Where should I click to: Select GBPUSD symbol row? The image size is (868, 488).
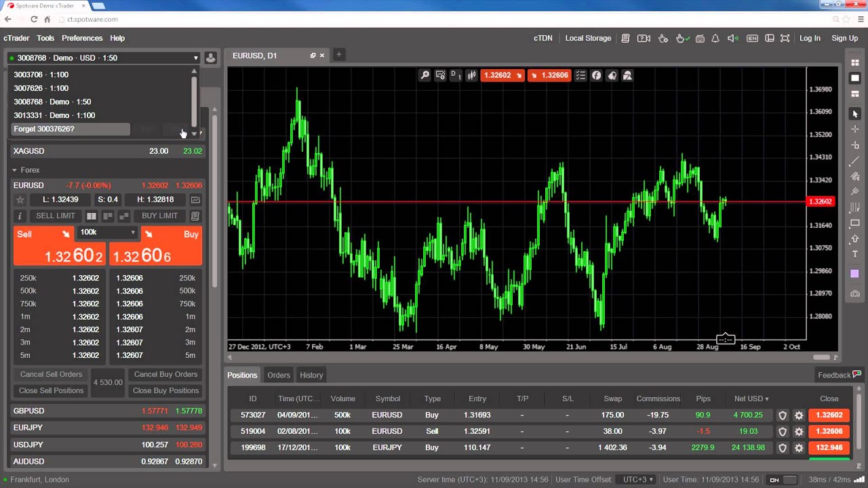click(x=108, y=411)
